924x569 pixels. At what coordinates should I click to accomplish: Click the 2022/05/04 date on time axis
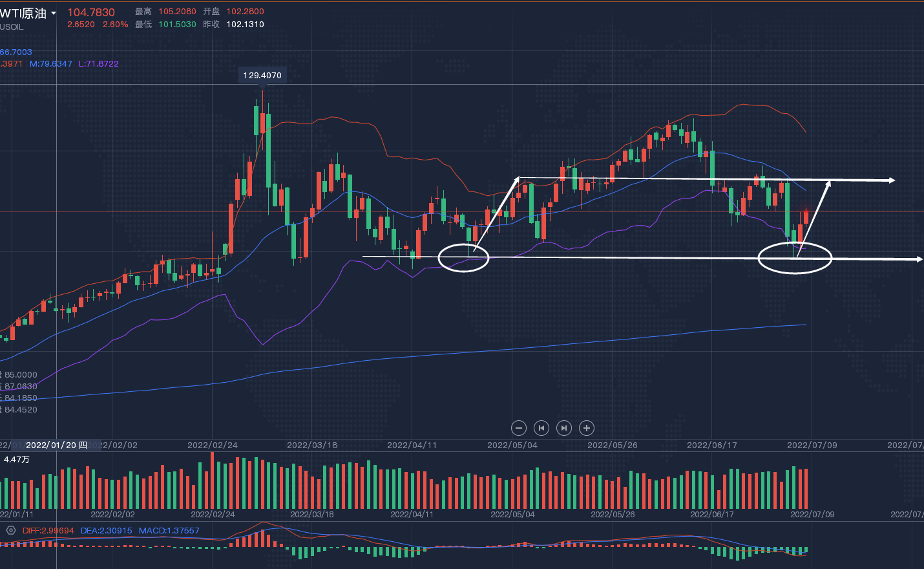(x=512, y=446)
